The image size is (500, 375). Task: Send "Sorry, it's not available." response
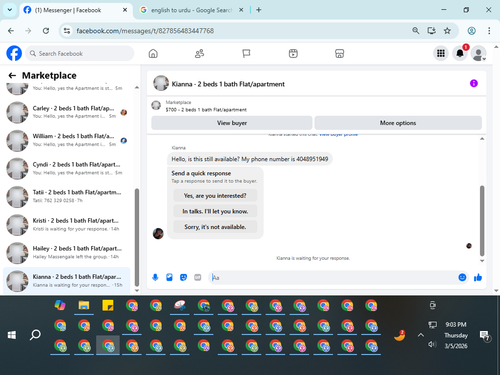[x=215, y=227]
